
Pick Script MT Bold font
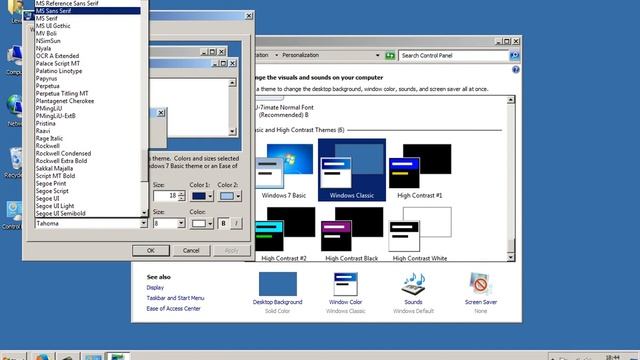[x=55, y=176]
